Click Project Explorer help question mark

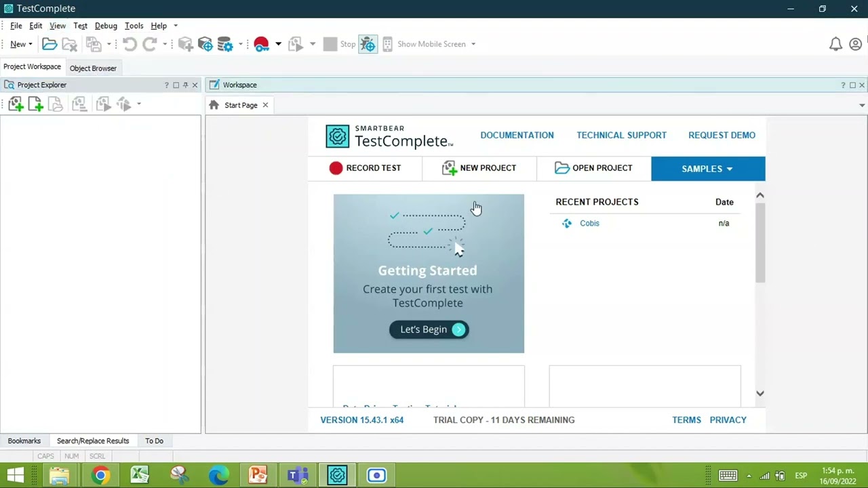coord(166,85)
